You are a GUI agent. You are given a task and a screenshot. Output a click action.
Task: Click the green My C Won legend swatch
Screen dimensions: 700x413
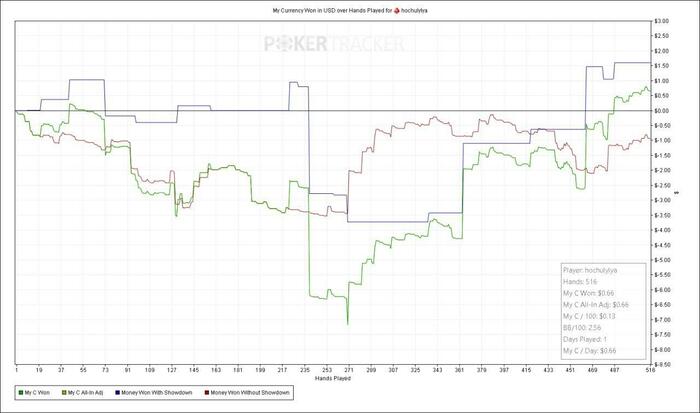(21, 393)
